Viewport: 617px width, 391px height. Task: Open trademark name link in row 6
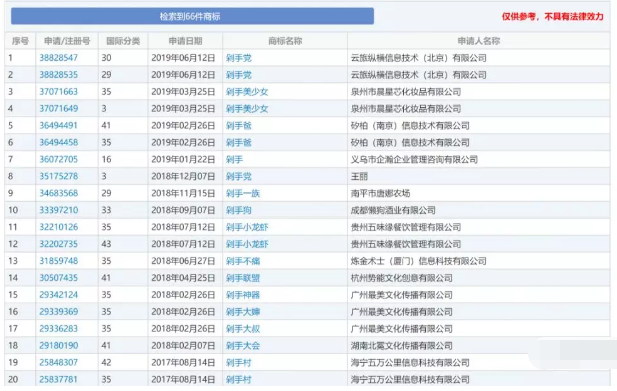click(x=238, y=142)
